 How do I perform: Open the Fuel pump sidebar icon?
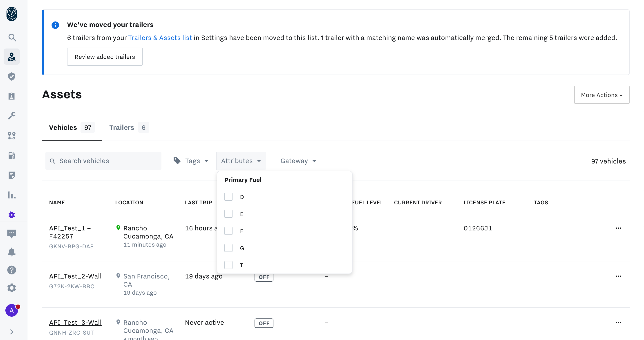(12, 155)
